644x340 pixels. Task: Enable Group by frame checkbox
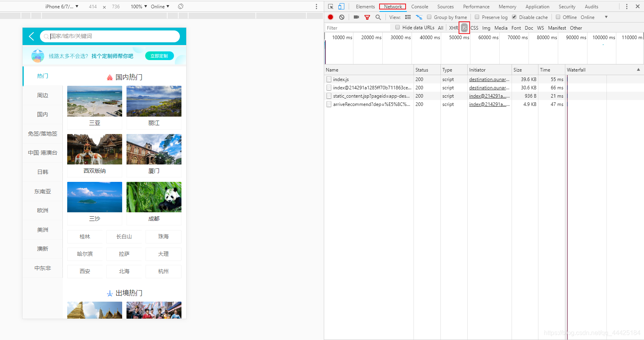(429, 17)
